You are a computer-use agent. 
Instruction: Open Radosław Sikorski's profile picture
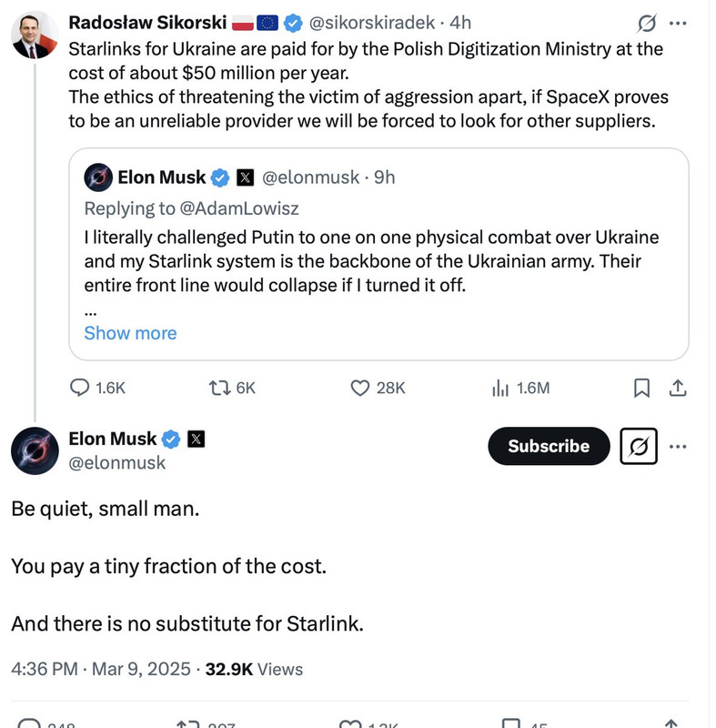35,35
